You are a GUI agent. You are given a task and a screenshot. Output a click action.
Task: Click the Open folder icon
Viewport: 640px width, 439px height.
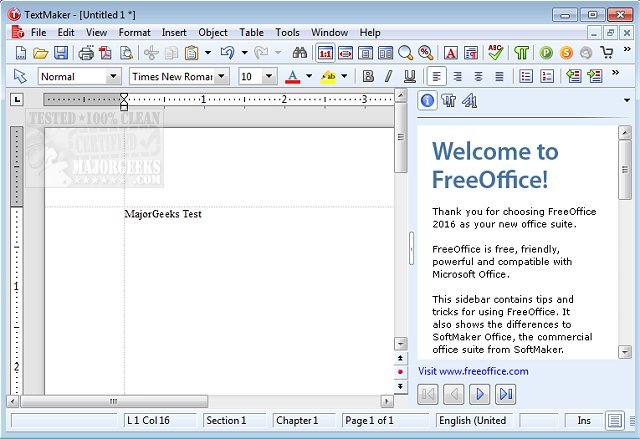[x=40, y=53]
